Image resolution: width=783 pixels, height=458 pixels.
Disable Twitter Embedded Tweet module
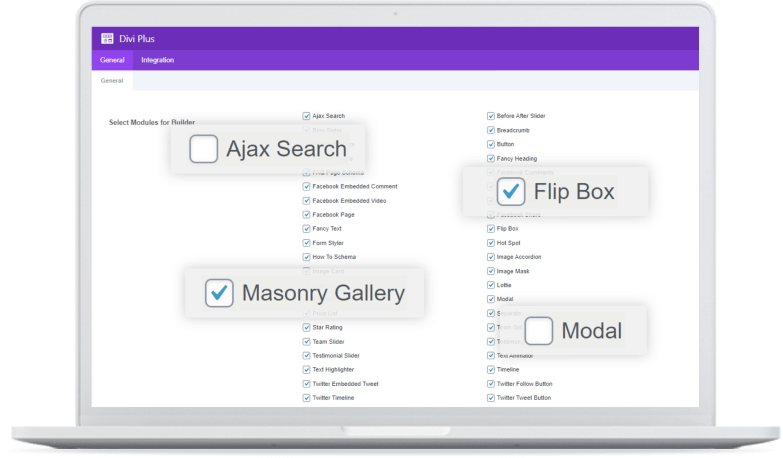(x=306, y=384)
